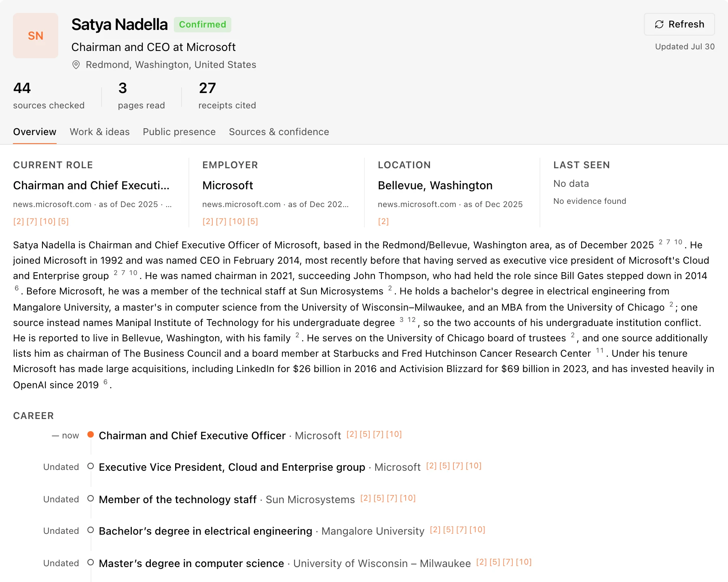Click the orange current-role timeline dot
Image resolution: width=728 pixels, height=582 pixels.
pos(91,434)
